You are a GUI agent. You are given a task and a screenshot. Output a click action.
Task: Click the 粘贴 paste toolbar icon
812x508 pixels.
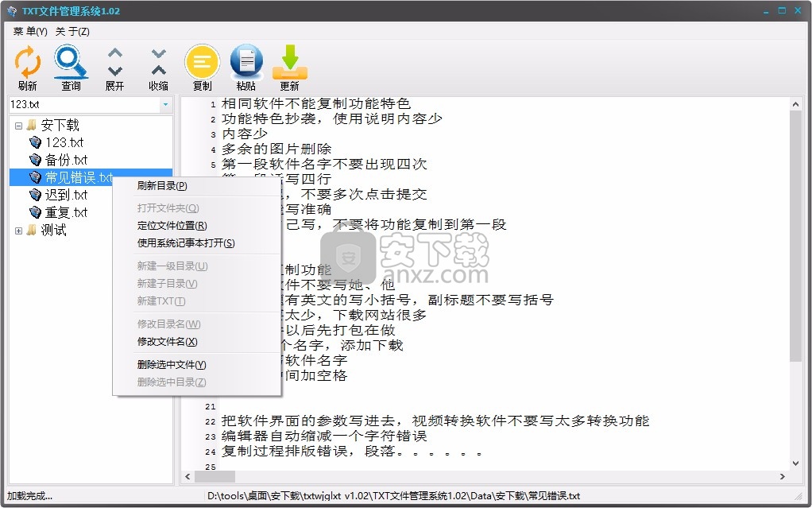click(246, 62)
